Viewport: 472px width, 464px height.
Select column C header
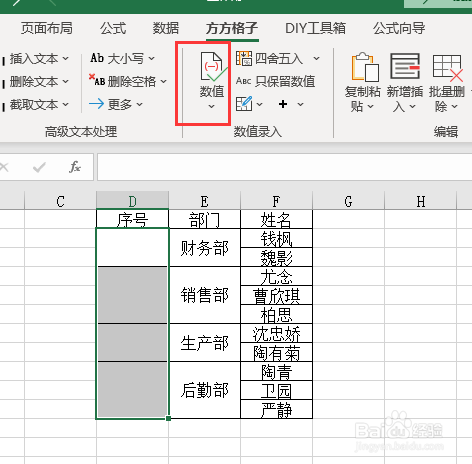60,201
